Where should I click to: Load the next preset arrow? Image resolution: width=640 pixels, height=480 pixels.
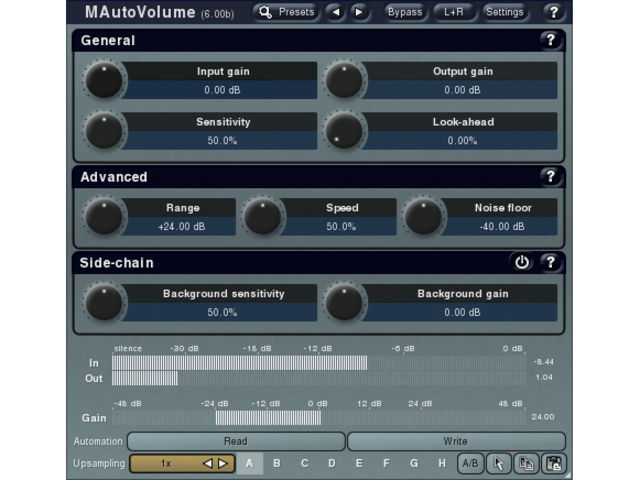click(359, 12)
